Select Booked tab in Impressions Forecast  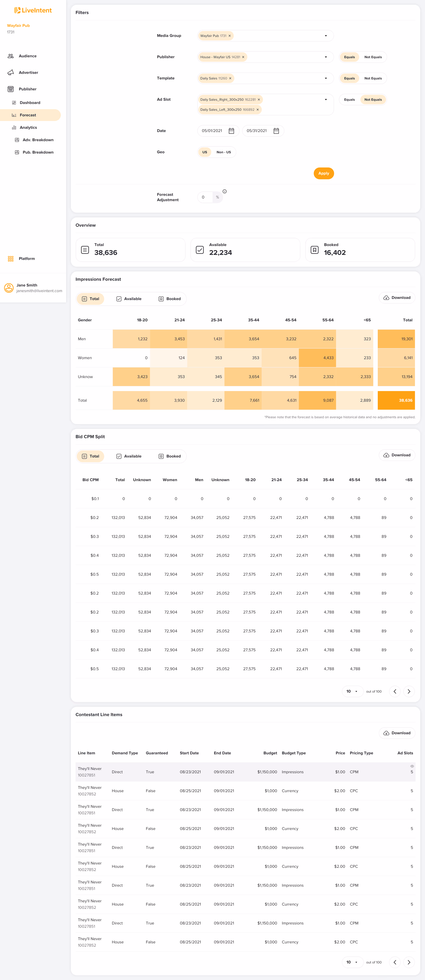coord(170,299)
